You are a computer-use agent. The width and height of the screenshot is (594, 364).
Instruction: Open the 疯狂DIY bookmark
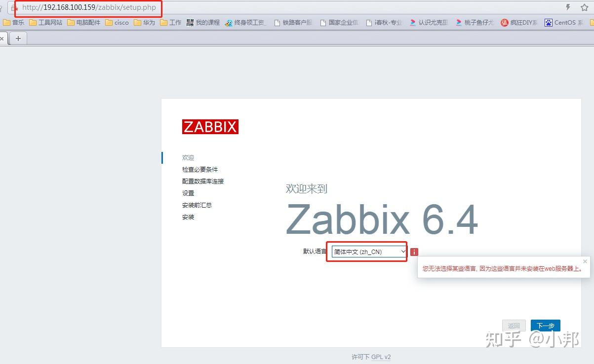[519, 22]
